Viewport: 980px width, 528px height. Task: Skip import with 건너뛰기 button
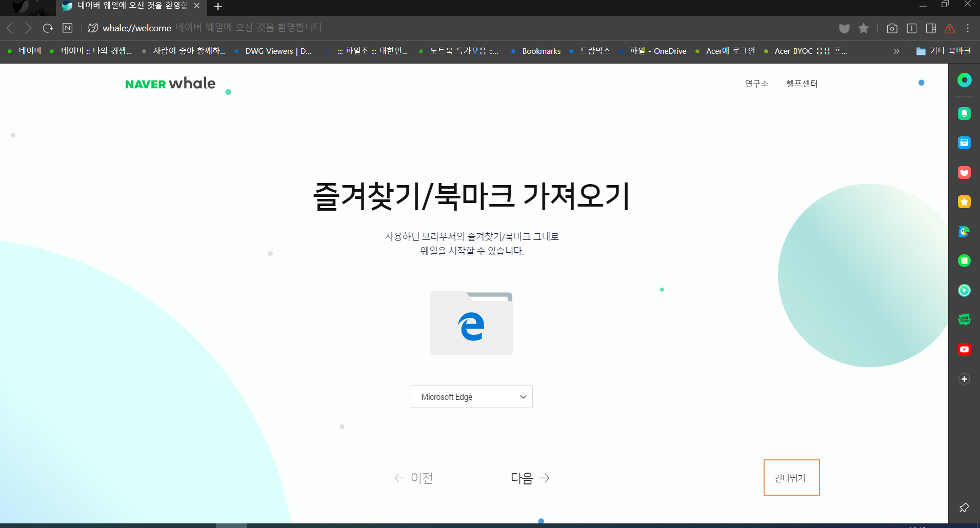pyautogui.click(x=791, y=478)
